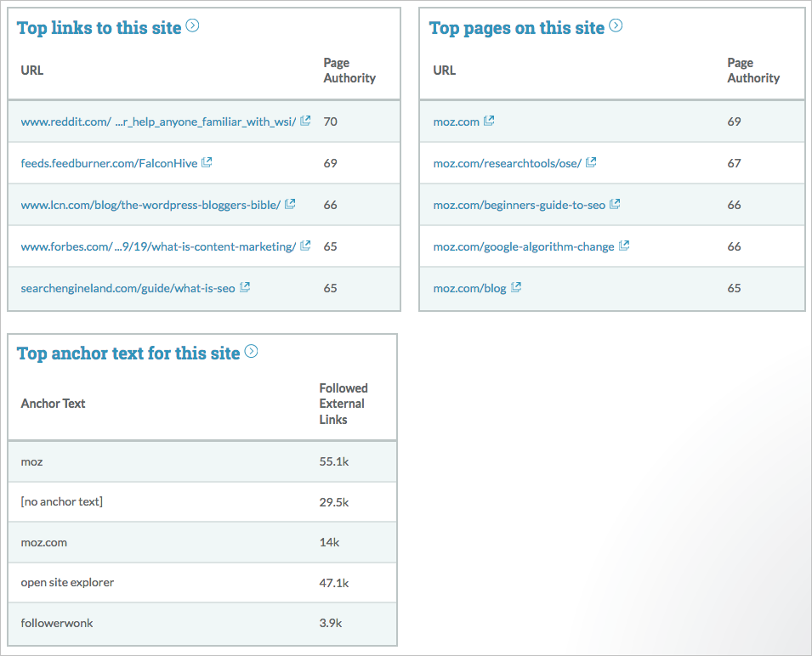Screen dimensions: 812x656
Task: Follow the lcn.com wordpress-bloggers-bible link
Action: (x=150, y=206)
